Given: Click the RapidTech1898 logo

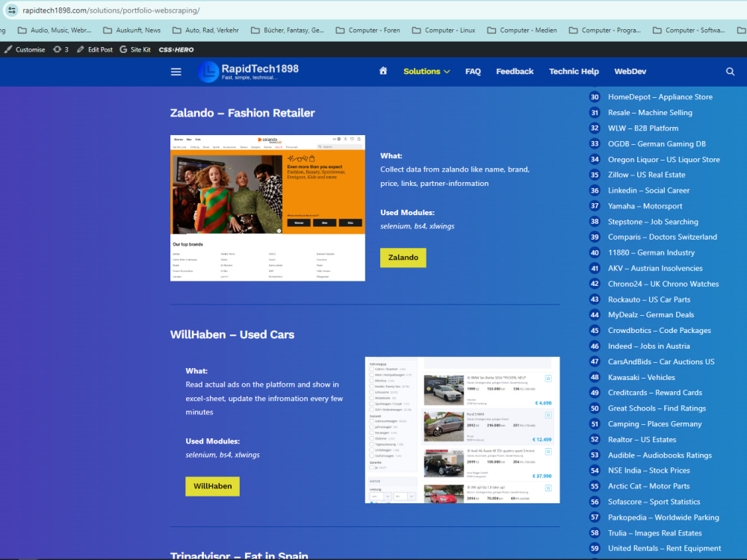Looking at the screenshot, I should (x=248, y=72).
